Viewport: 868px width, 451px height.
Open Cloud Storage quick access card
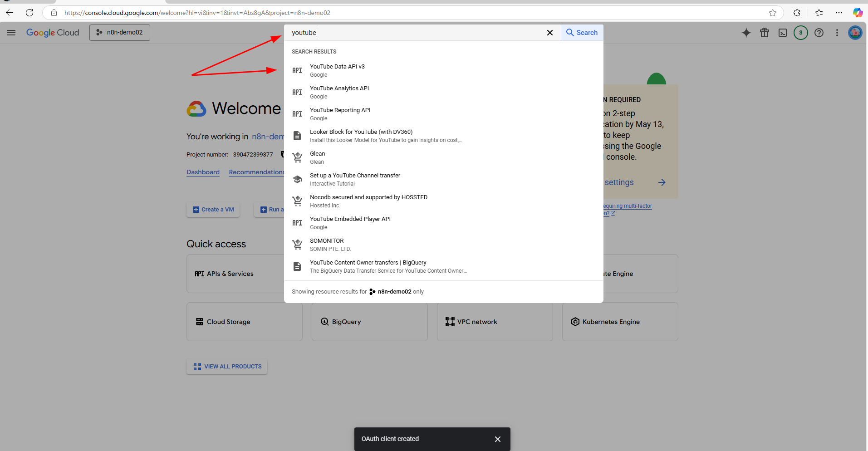tap(245, 322)
